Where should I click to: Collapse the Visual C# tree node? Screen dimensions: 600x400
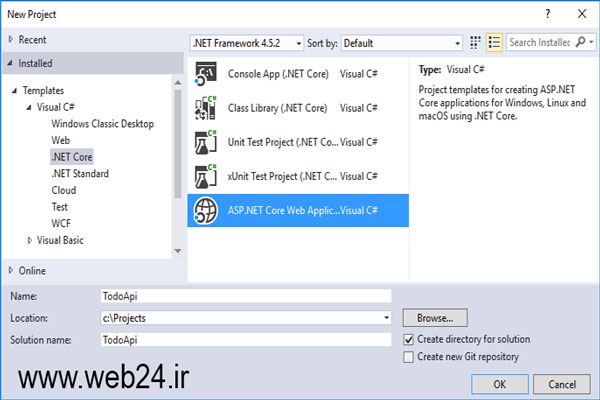29,108
